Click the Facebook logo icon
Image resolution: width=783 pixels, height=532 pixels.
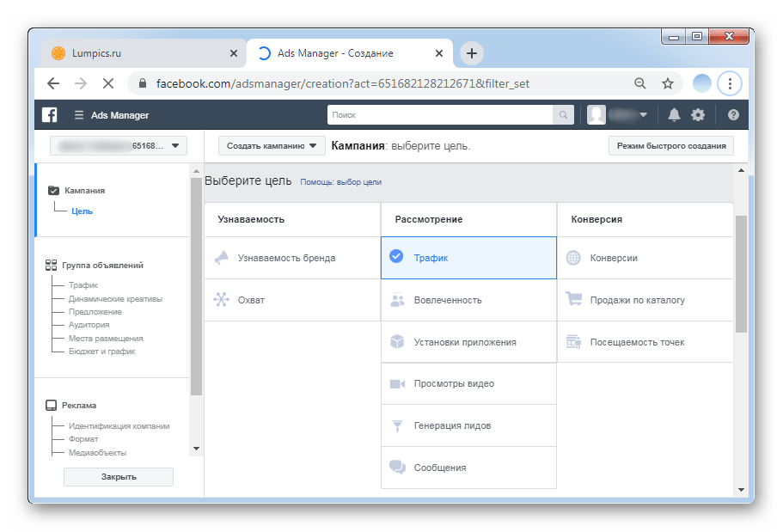click(x=49, y=115)
